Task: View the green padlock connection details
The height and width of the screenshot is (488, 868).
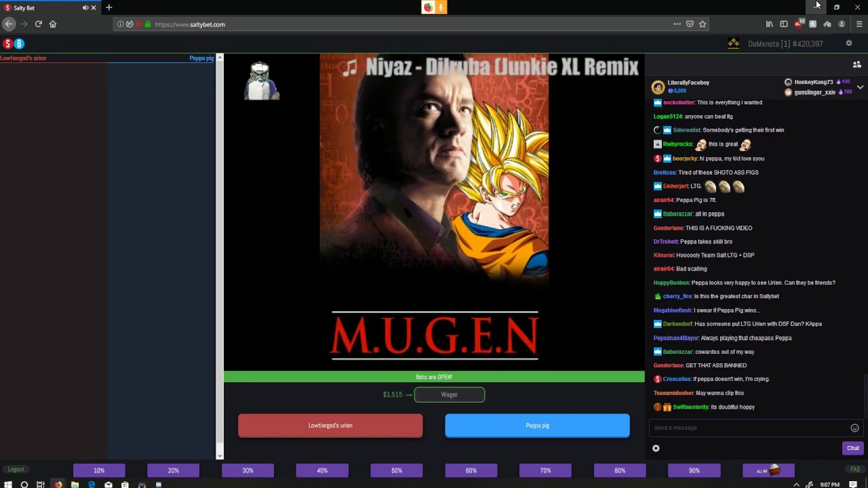Action: click(x=148, y=24)
